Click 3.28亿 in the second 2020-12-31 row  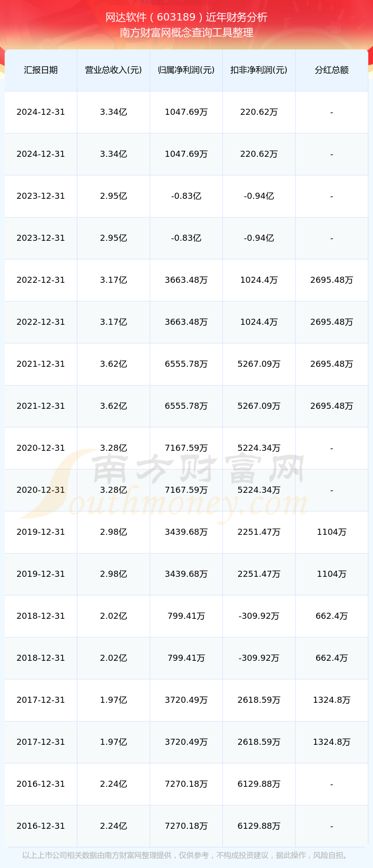tap(113, 490)
